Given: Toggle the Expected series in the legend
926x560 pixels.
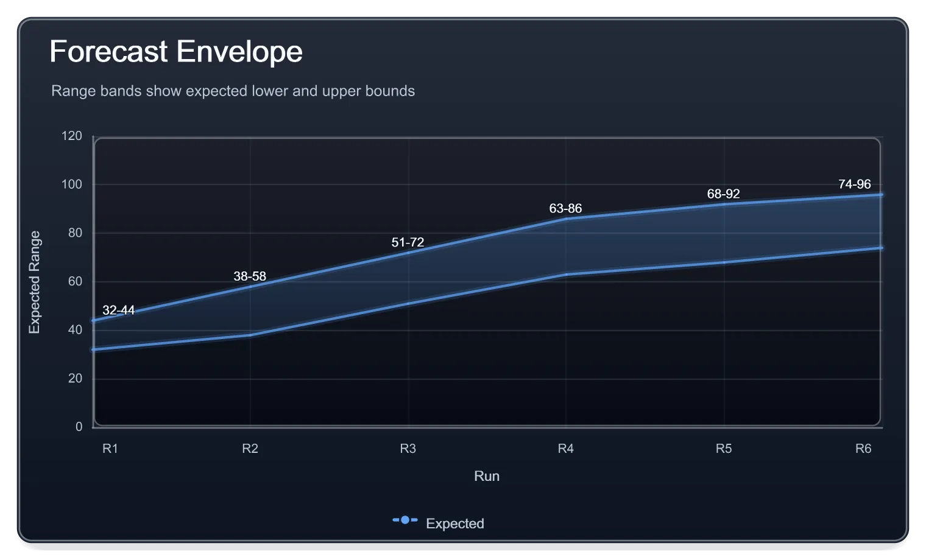Looking at the screenshot, I should tap(438, 523).
